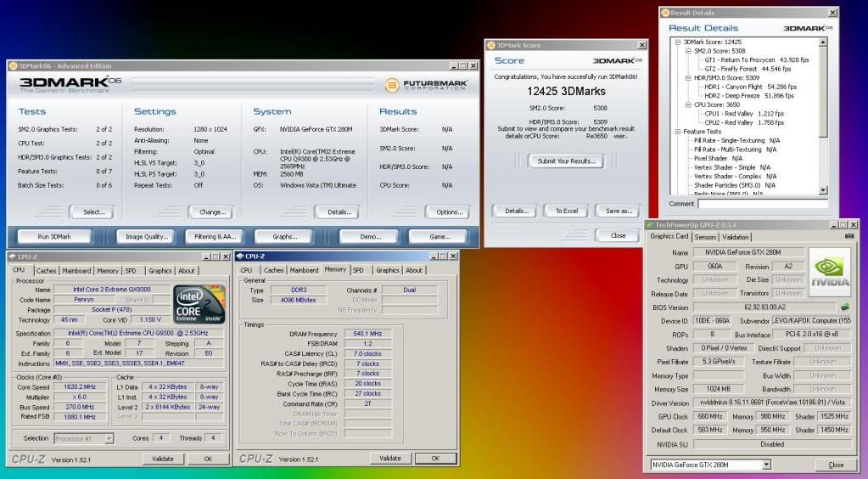Click the Result Details scrollbar down arrow
The image size is (868, 479).
[x=823, y=190]
